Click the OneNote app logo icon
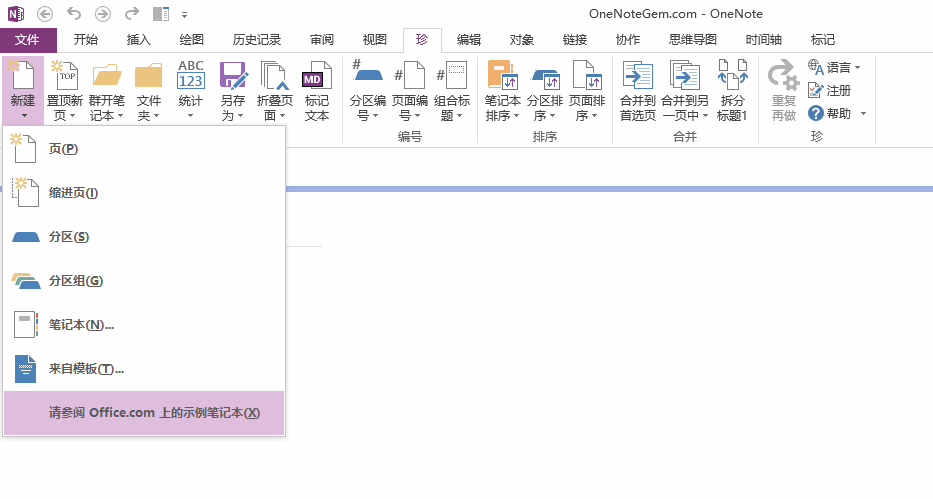Image resolution: width=933 pixels, height=499 pixels. [x=16, y=13]
